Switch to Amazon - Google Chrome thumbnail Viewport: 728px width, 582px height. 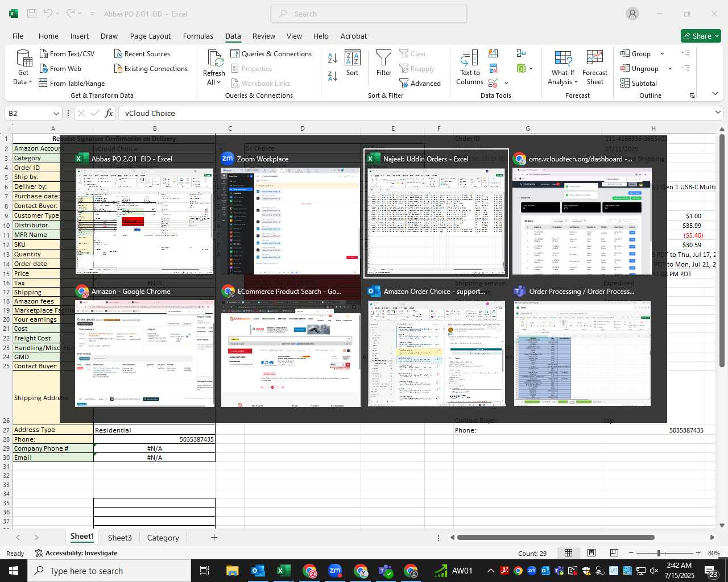[x=144, y=347]
